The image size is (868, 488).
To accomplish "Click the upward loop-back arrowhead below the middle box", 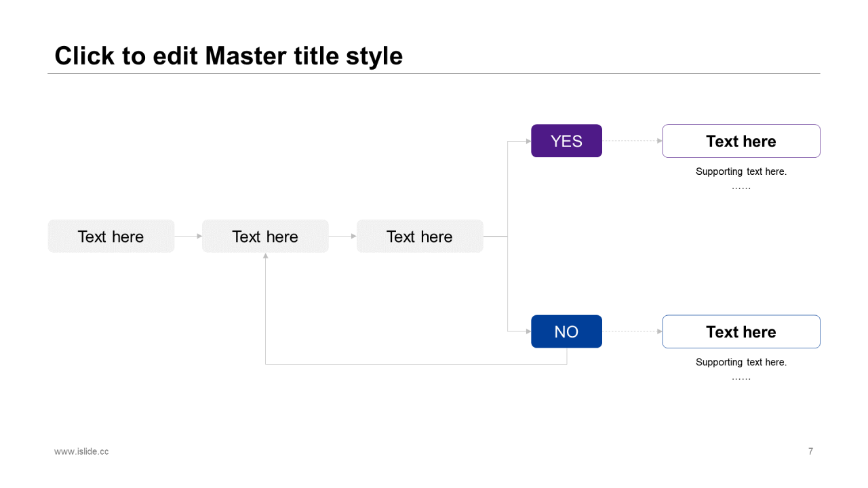I will [265, 256].
